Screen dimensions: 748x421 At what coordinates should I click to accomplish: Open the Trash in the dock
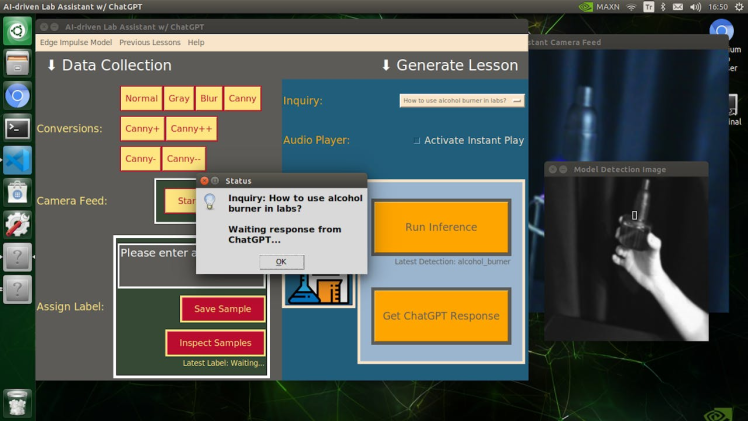pyautogui.click(x=17, y=403)
